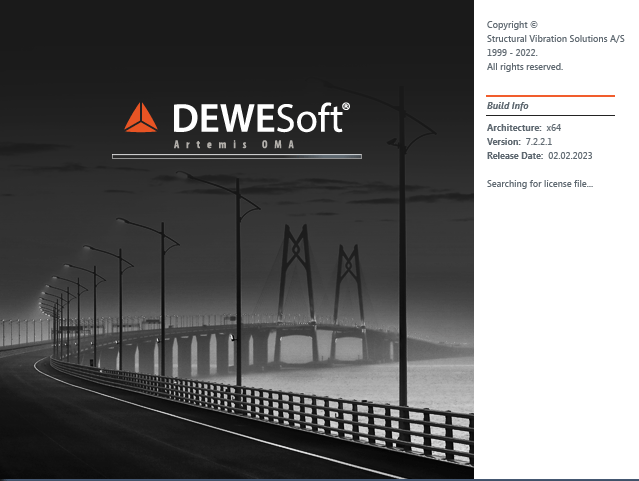Click the small bird flying near the bridge
Screen dimensions: 639x481
pos(233,339)
